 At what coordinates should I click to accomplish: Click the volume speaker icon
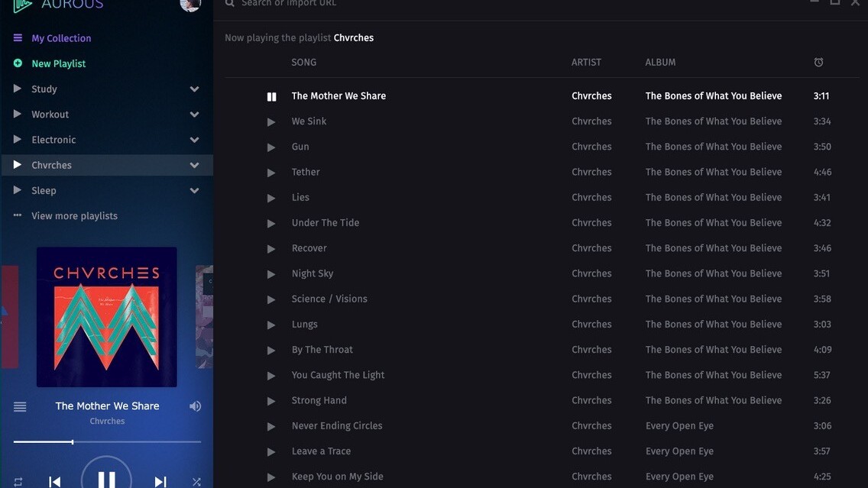[195, 406]
